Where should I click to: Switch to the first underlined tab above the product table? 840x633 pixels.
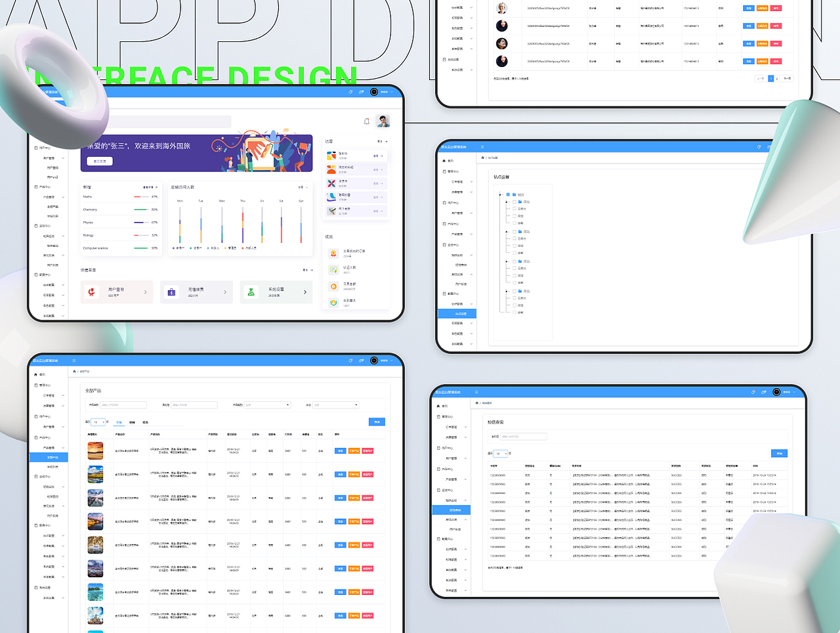pyautogui.click(x=119, y=422)
